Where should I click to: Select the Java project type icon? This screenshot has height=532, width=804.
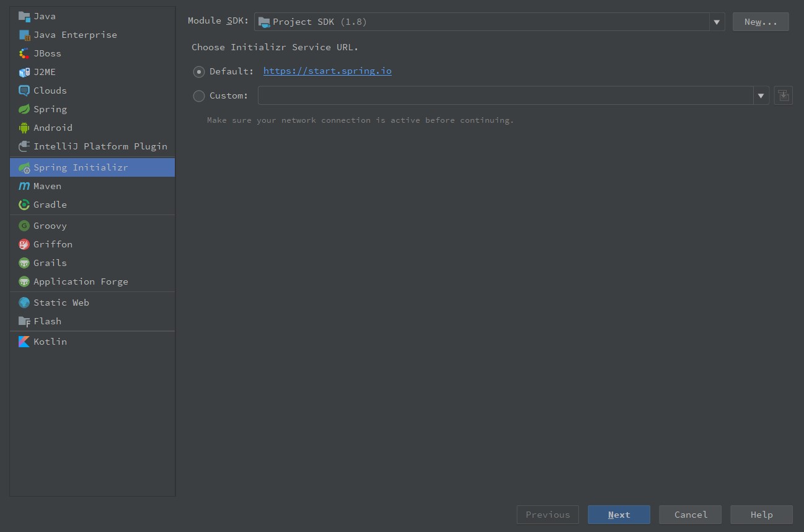pyautogui.click(x=24, y=16)
